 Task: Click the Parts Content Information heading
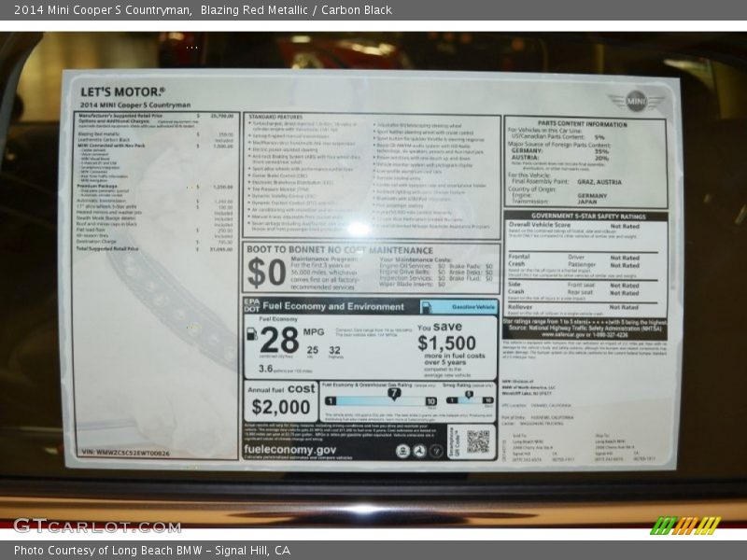click(582, 123)
